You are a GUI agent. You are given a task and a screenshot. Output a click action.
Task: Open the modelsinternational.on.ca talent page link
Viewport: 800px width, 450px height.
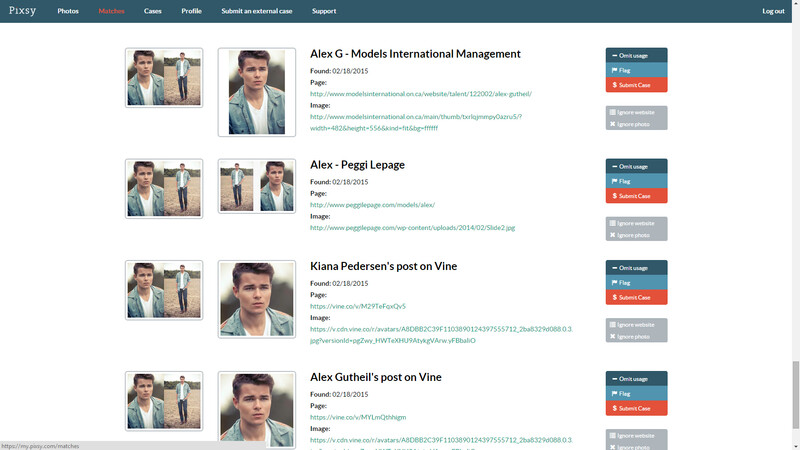tap(421, 94)
